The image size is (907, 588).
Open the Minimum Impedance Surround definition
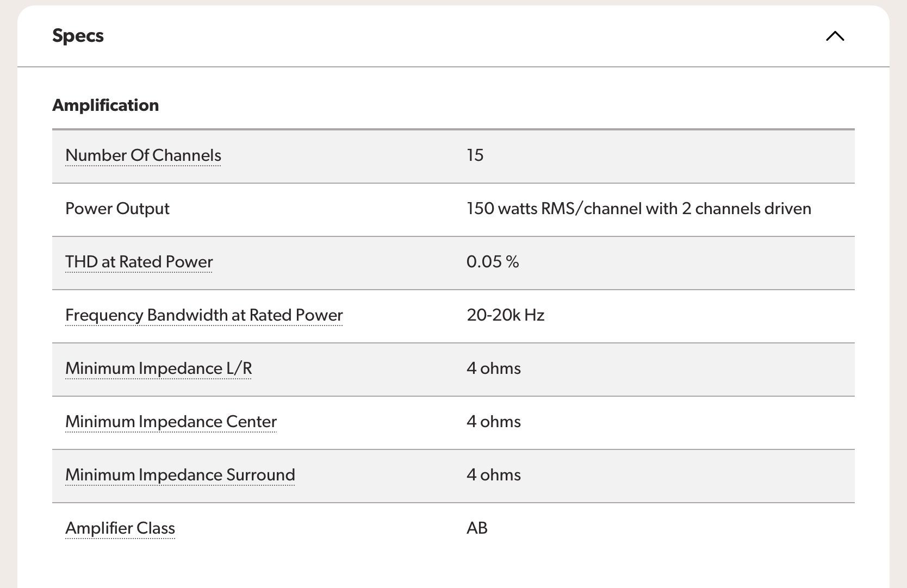pos(180,475)
